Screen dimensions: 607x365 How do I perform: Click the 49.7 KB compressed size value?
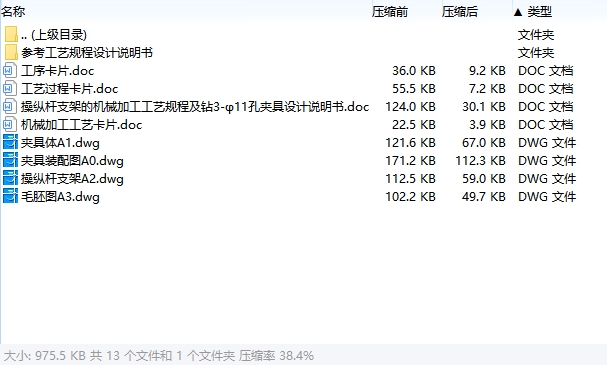pos(484,197)
